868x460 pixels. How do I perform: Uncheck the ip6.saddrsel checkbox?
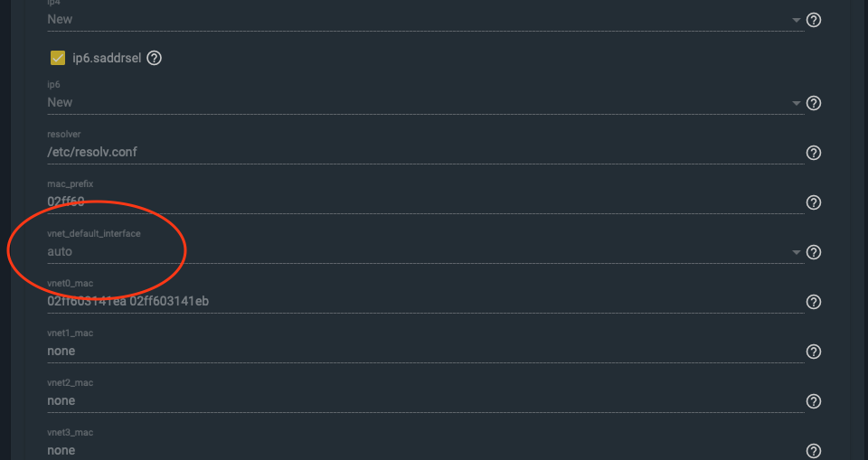pos(58,58)
